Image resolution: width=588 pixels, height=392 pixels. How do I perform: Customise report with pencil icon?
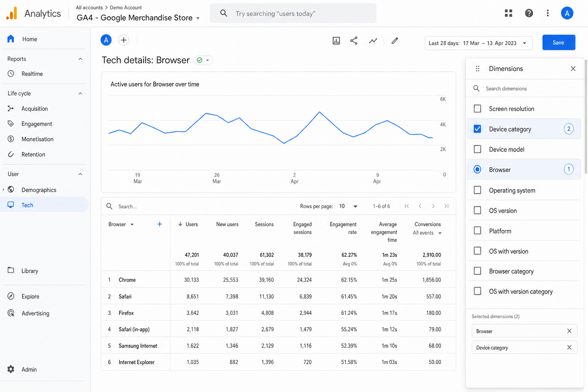click(395, 41)
